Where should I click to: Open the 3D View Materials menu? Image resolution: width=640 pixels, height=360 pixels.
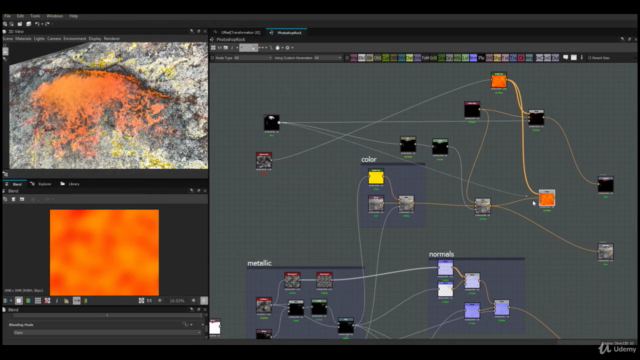[23, 39]
